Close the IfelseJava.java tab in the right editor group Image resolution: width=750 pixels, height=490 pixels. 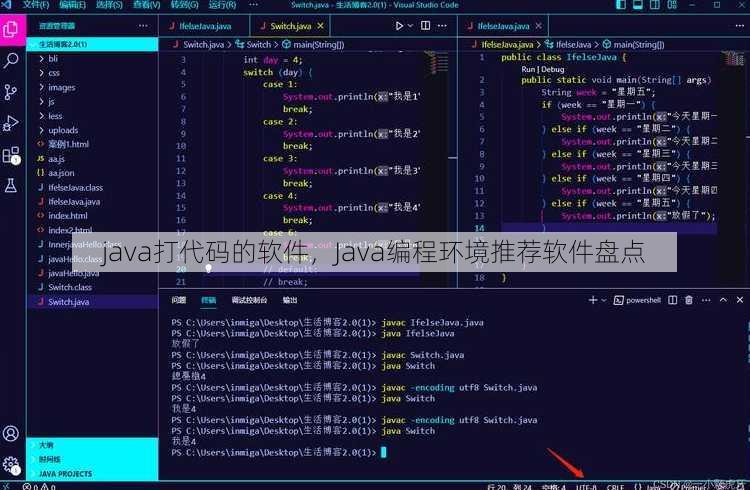click(x=539, y=26)
